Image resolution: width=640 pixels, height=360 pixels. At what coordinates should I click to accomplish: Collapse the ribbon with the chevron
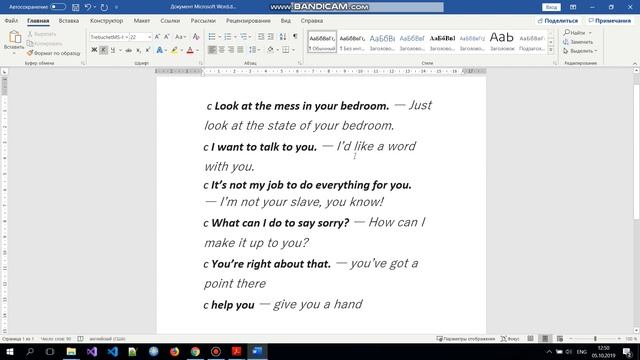click(635, 64)
